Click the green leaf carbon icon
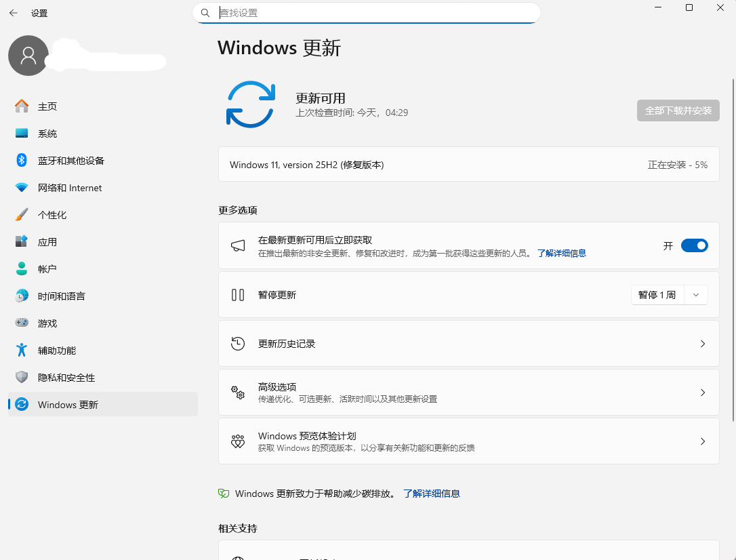The image size is (736, 560). point(224,494)
